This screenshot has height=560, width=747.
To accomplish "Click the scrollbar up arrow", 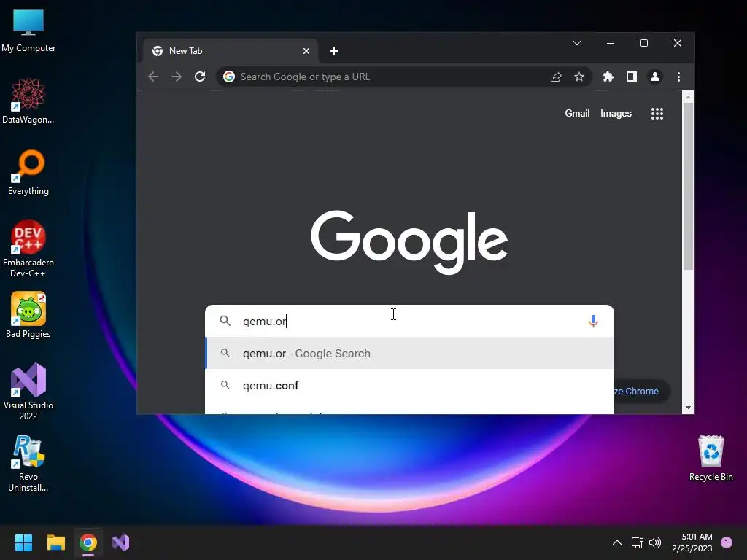I will [x=688, y=97].
